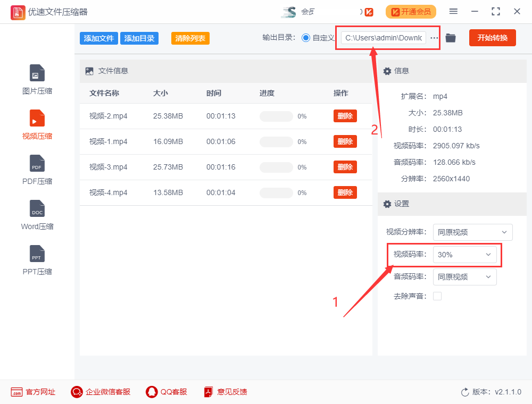Viewport: 532px width, 404px height.
Task: Open 图片压缩 mode
Action: (37, 79)
